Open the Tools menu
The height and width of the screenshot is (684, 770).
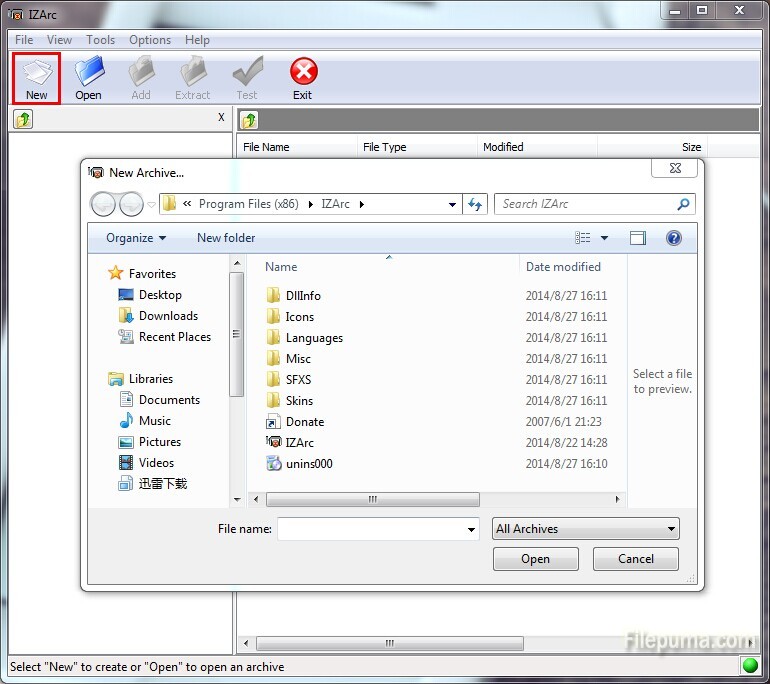[x=100, y=40]
